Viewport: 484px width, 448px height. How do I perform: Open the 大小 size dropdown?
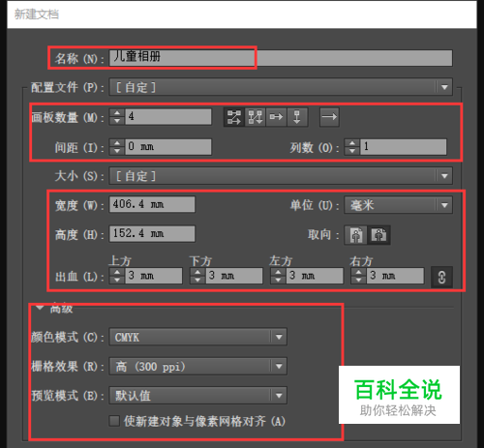click(x=281, y=176)
